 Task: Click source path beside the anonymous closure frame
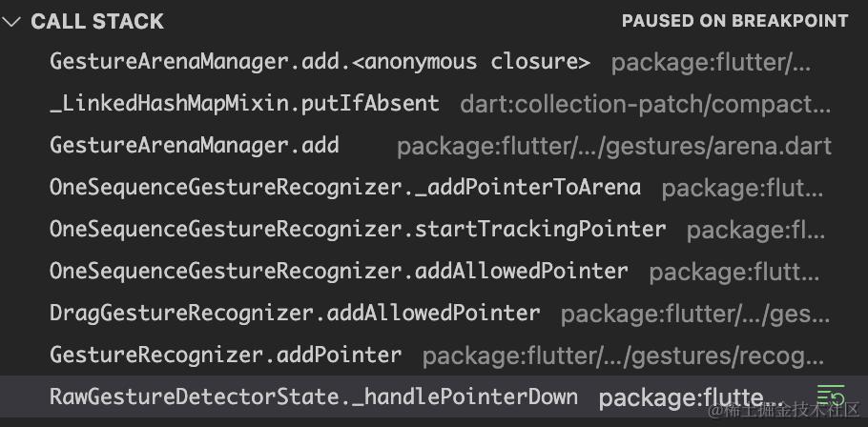click(x=712, y=63)
